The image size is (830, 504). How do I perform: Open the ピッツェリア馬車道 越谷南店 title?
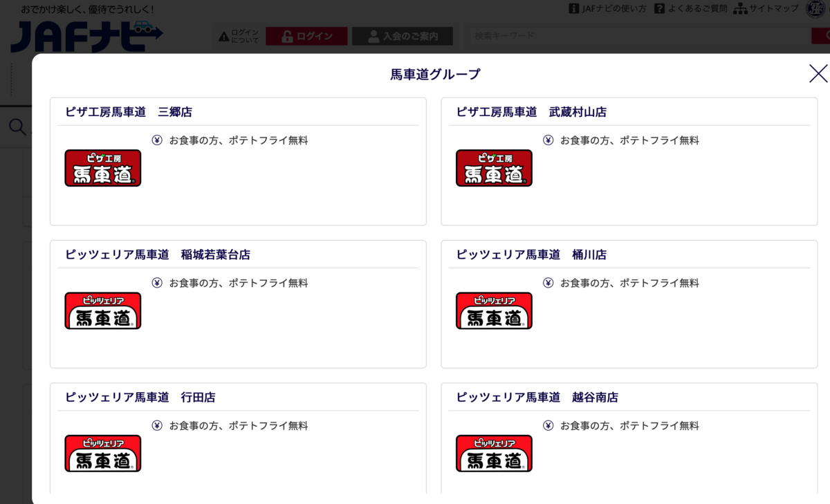pyautogui.click(x=537, y=398)
